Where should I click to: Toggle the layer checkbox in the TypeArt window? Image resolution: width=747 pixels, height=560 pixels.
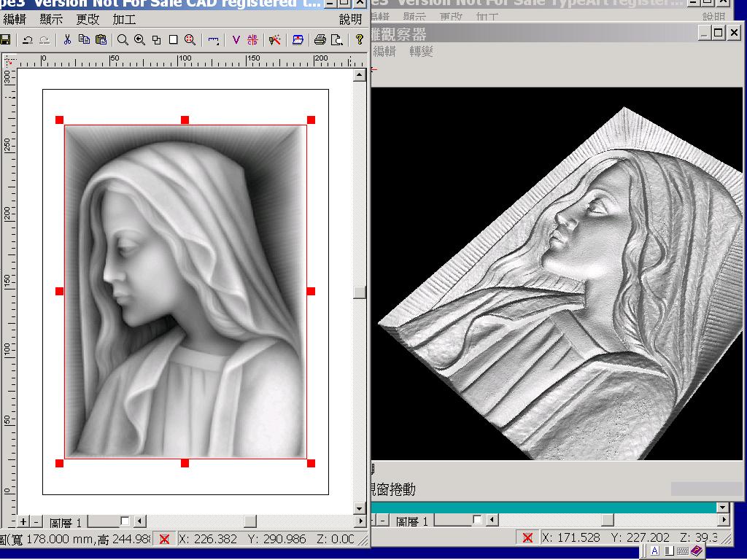tap(477, 519)
